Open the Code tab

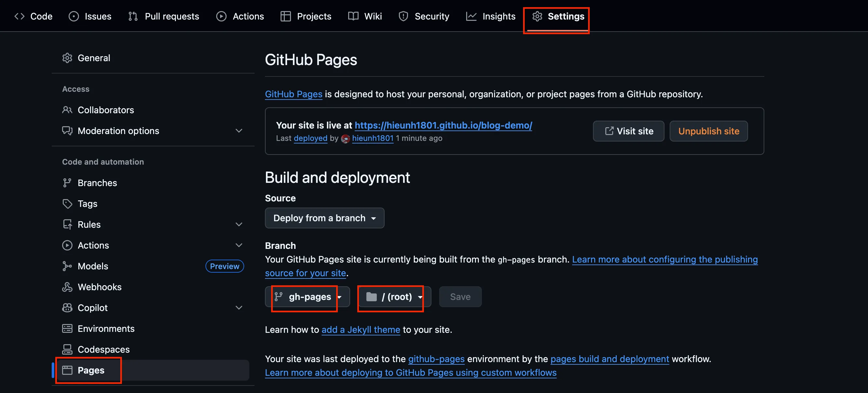click(33, 16)
